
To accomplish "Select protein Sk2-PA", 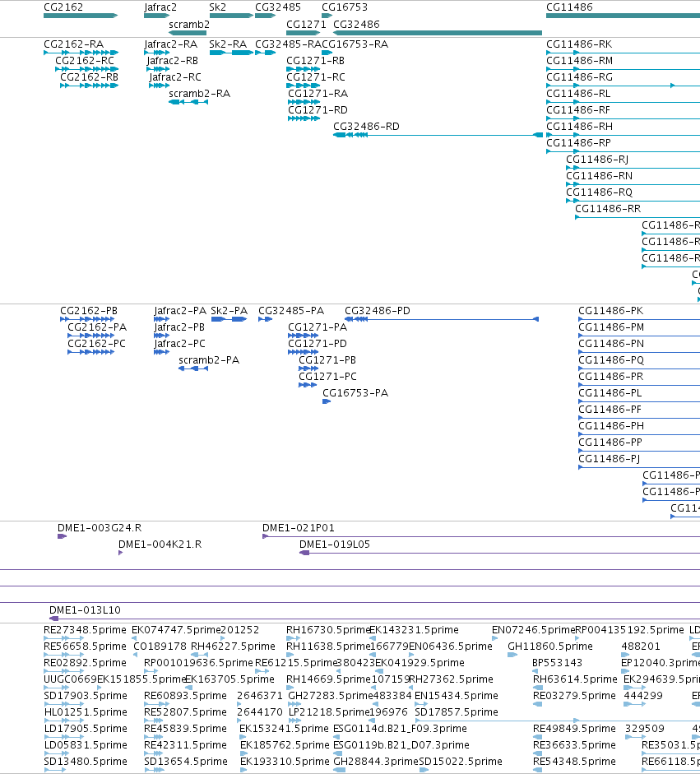I will [229, 319].
